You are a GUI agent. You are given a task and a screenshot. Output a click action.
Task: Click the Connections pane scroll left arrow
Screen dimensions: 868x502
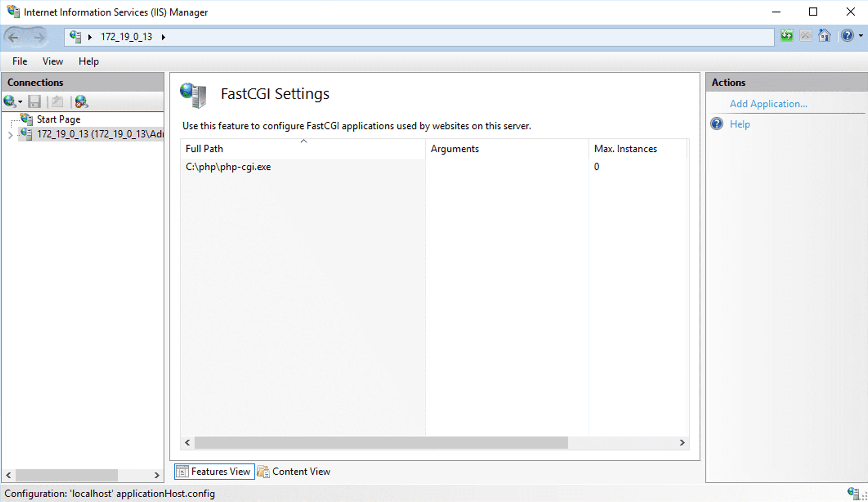9,475
